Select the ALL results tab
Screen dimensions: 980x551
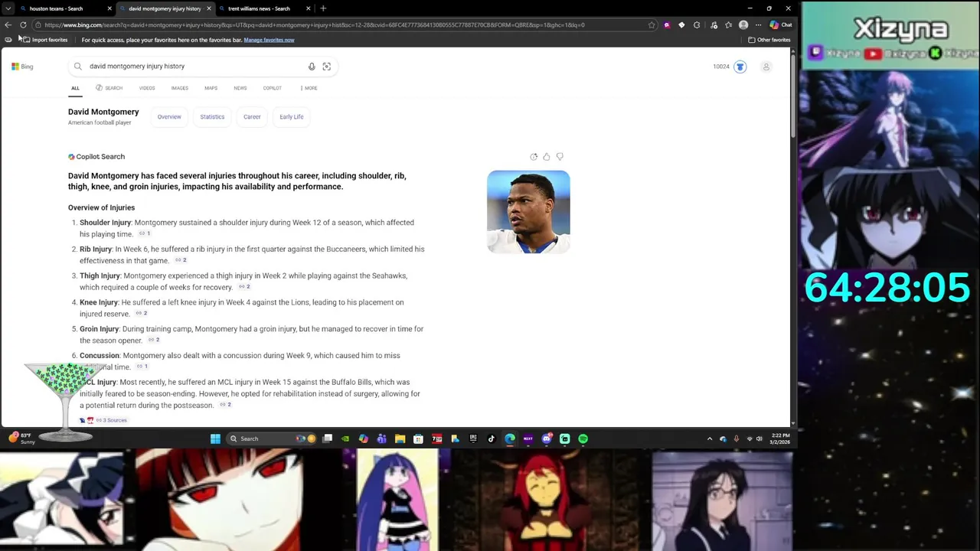click(x=75, y=88)
